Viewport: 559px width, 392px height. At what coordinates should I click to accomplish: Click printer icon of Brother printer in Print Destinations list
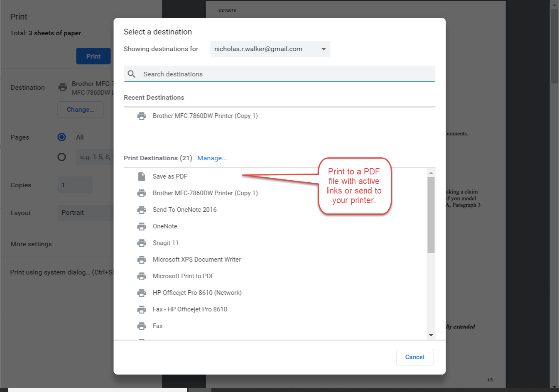pyautogui.click(x=142, y=193)
